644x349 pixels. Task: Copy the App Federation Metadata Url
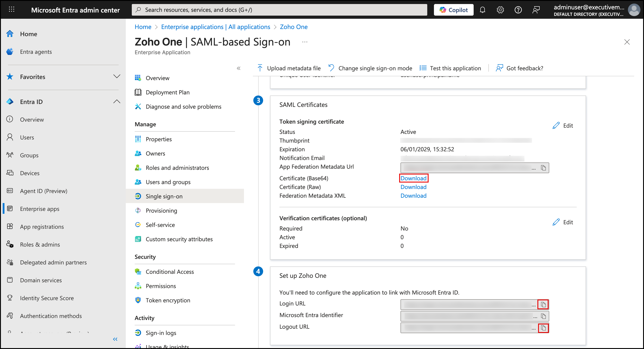click(x=543, y=168)
